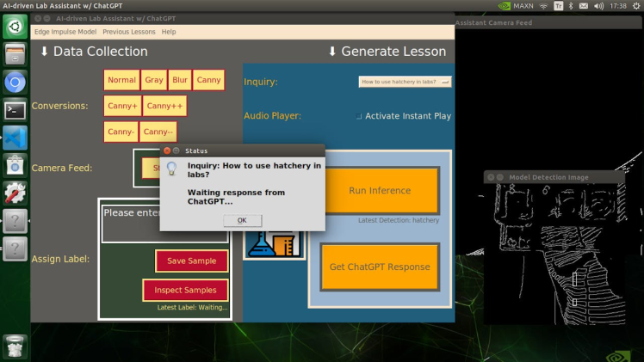
Task: Select the Canny-- conversion
Action: 158,132
